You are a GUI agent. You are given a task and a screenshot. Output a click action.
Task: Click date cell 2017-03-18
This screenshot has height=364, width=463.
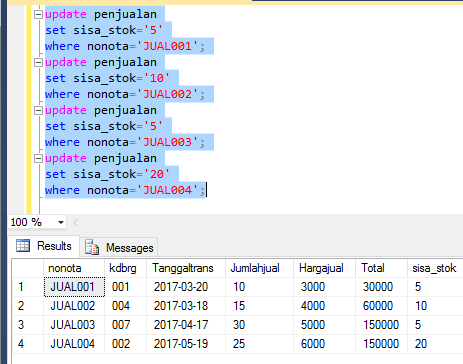coord(186,306)
